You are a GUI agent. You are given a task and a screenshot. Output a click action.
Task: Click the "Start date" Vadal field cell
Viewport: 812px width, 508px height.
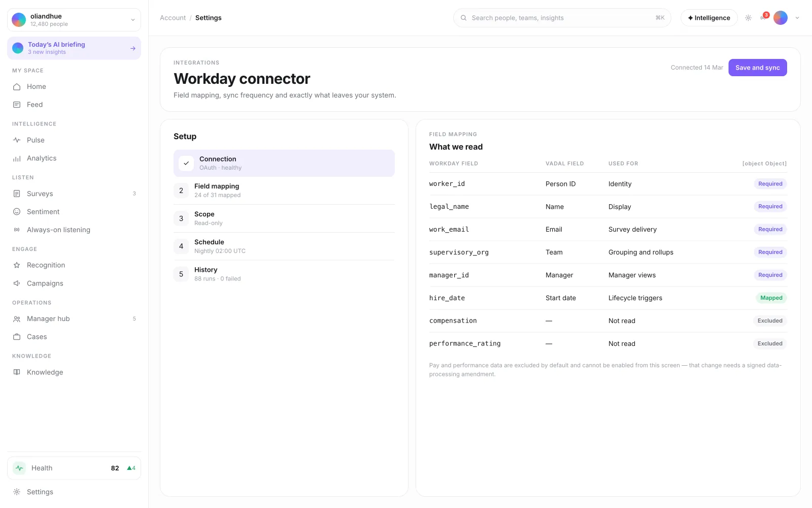[561, 298]
